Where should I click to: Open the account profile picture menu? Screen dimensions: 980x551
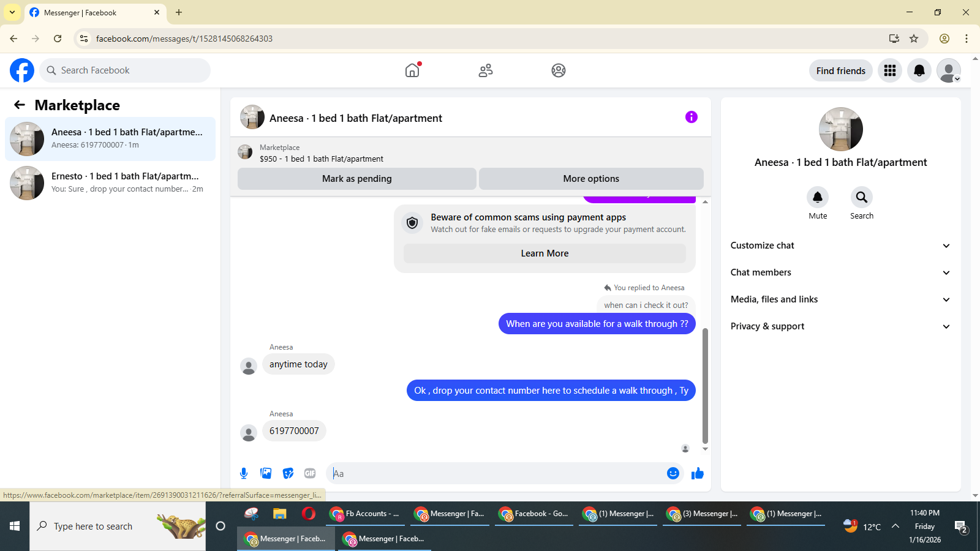point(949,70)
